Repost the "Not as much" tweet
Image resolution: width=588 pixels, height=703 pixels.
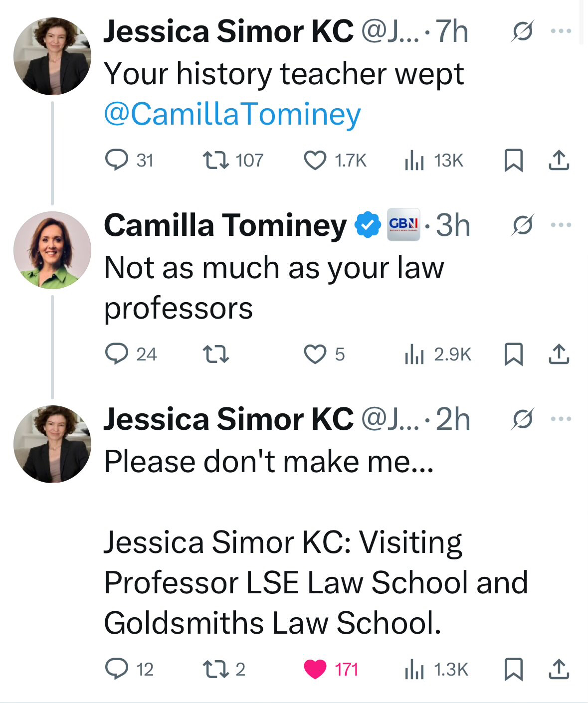pyautogui.click(x=216, y=354)
